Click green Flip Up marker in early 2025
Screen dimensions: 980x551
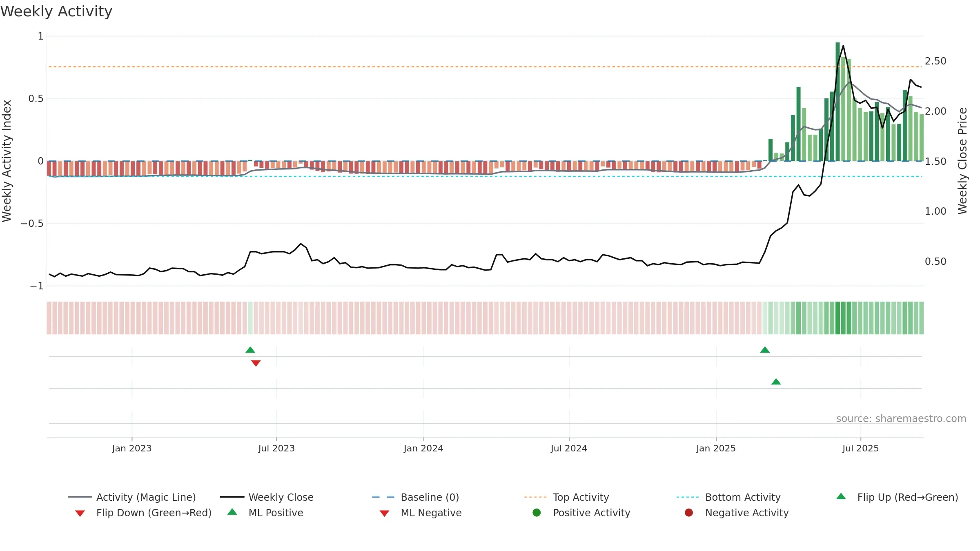[765, 350]
